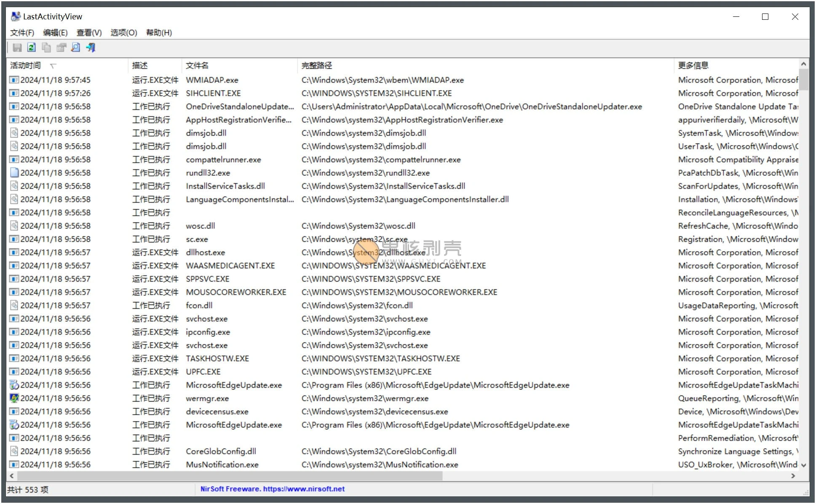Click the icon beside the WMIADAP.exe row
816x504 pixels.
coord(14,80)
